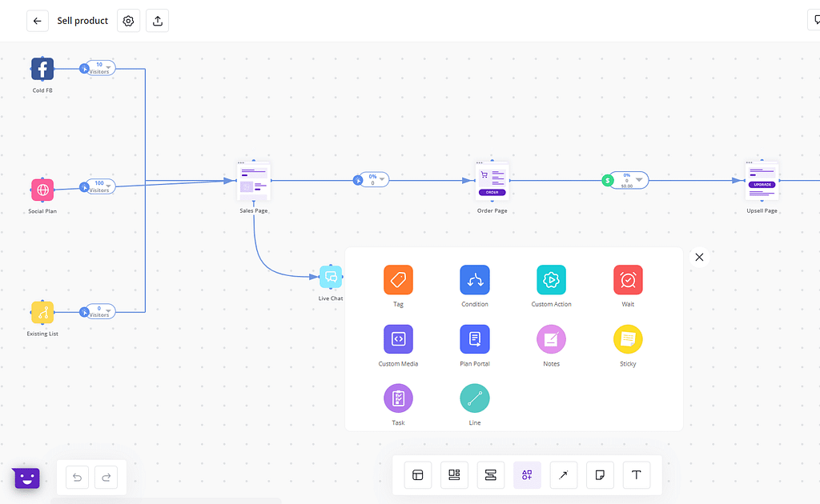This screenshot has height=504, width=820.
Task: Click the export upload button
Action: pyautogui.click(x=158, y=21)
